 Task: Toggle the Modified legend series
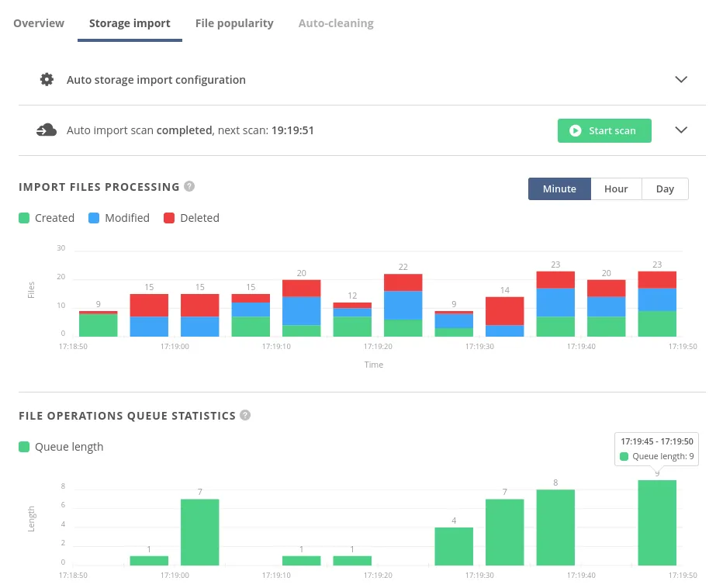tap(119, 218)
